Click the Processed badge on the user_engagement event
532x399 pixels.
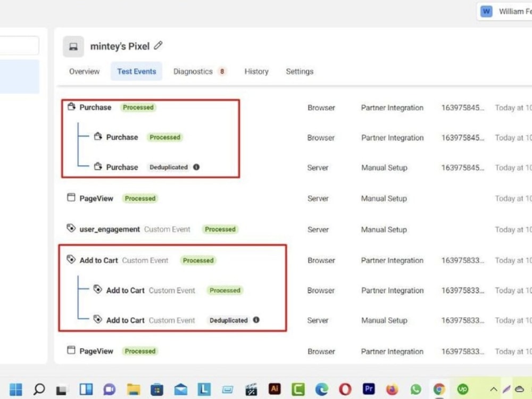coord(220,229)
